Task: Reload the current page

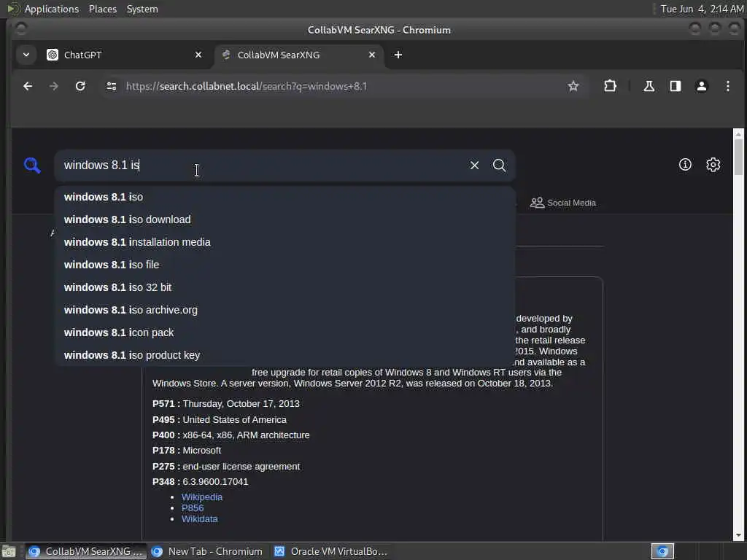Action: point(80,86)
